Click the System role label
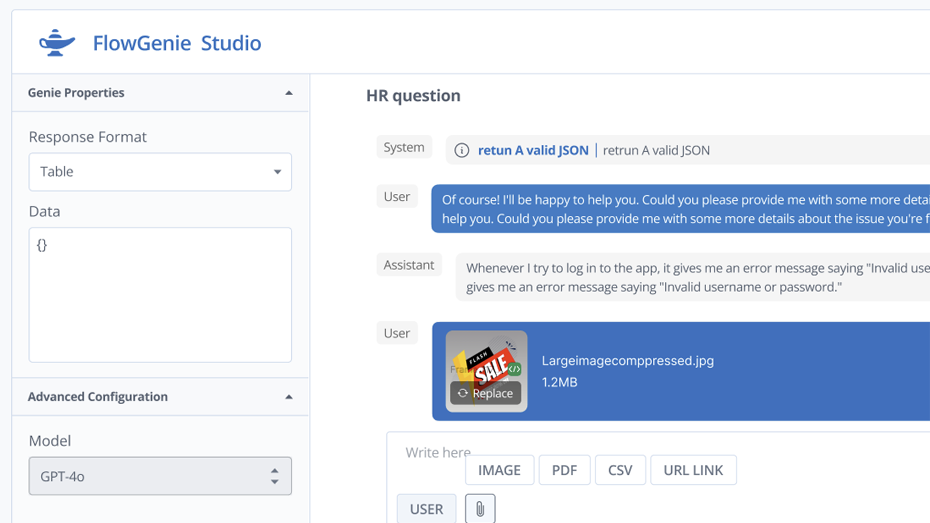Screen dimensions: 930x523 pos(404,147)
